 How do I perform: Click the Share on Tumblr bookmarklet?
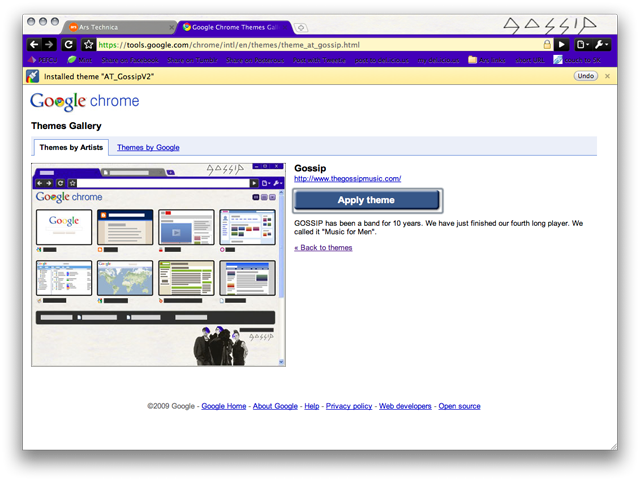pyautogui.click(x=192, y=60)
